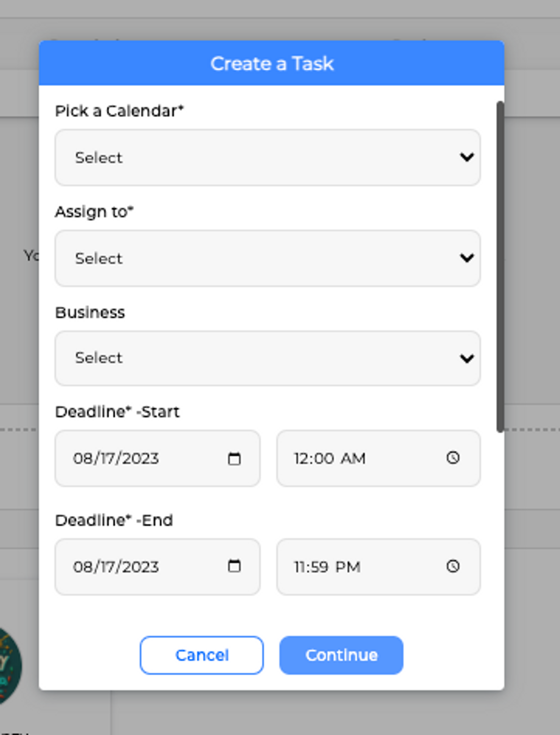Open the Deadline End date calendar picker icon
Viewport: 560px width, 735px height.
click(x=234, y=566)
